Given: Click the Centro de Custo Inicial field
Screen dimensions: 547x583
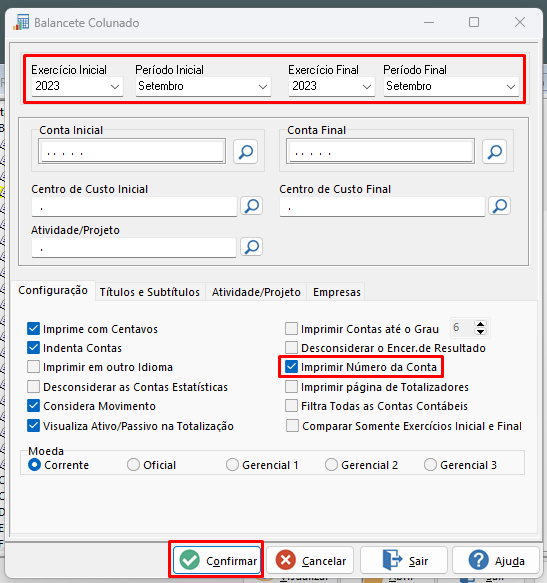Looking at the screenshot, I should [134, 207].
